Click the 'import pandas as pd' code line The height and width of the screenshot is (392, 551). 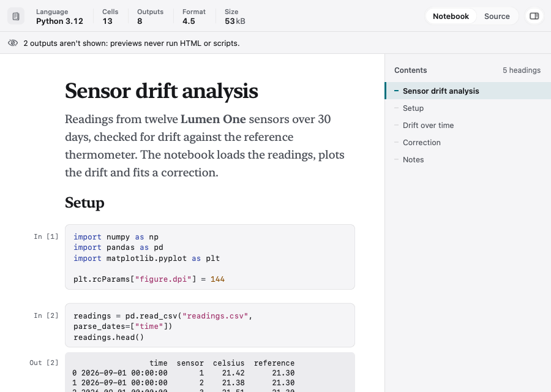118,247
